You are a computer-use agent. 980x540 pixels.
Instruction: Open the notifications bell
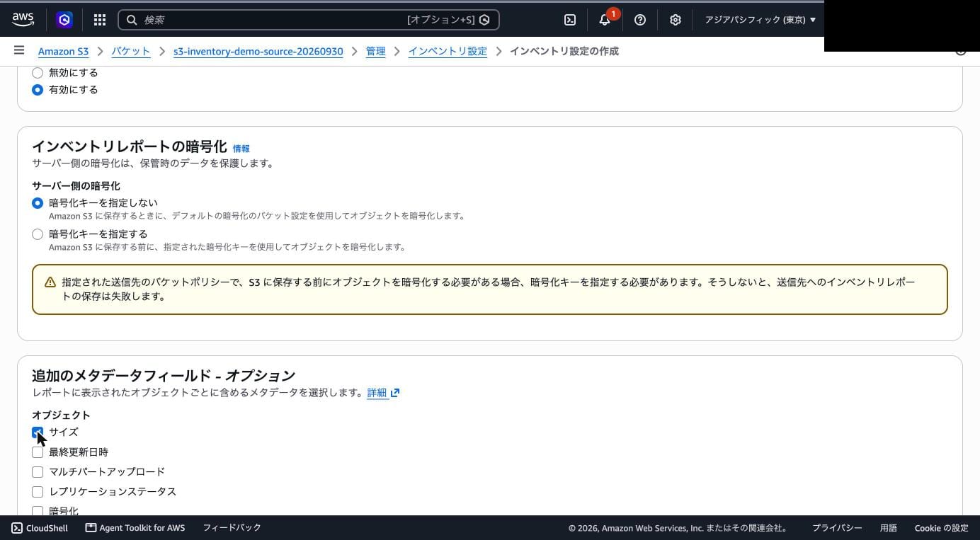pos(605,20)
